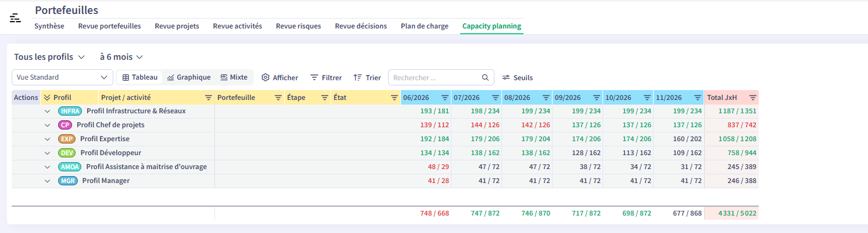Image resolution: width=868 pixels, height=233 pixels.
Task: Open filter icon in Portefeuille column header
Action: click(x=278, y=98)
